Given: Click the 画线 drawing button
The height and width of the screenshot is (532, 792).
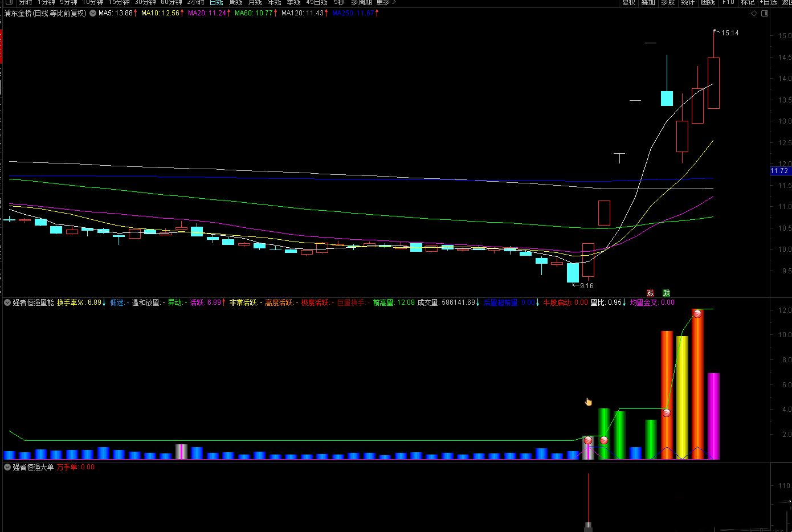Looking at the screenshot, I should pyautogui.click(x=708, y=2).
